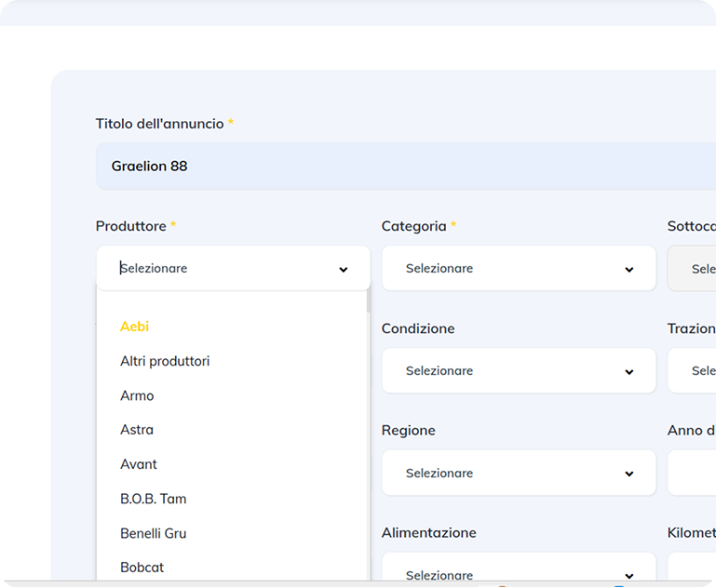Open the Condizione dropdown
Screen dimensions: 716x588
tap(520, 370)
